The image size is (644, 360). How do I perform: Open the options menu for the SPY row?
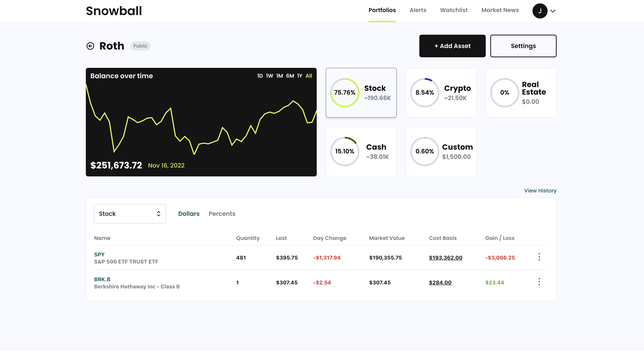[x=539, y=257]
